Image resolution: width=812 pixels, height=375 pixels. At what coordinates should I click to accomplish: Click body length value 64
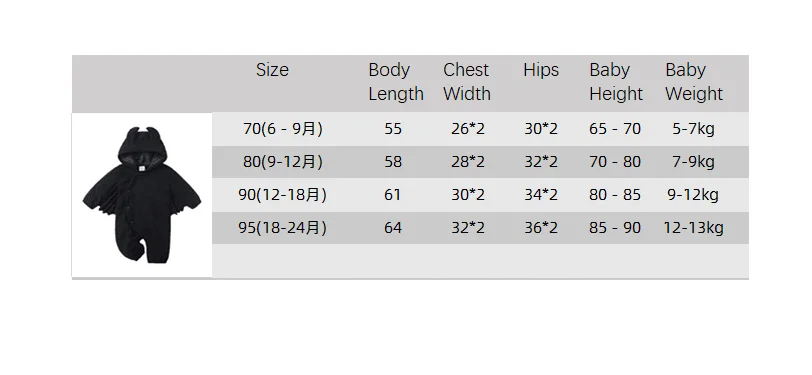pyautogui.click(x=393, y=228)
